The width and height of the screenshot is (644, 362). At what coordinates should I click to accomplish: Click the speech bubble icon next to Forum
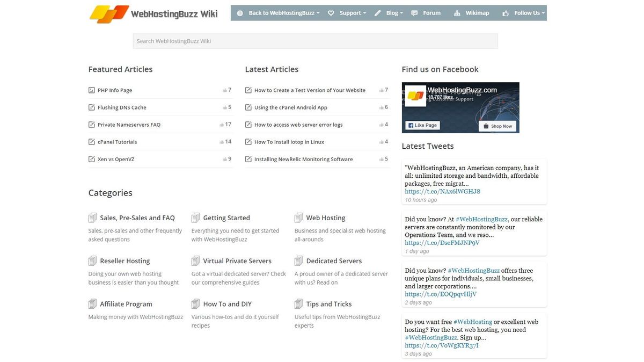[413, 12]
